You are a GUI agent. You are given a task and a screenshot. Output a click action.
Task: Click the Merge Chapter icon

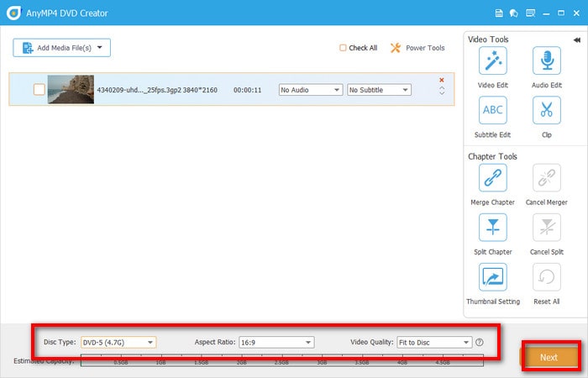[x=492, y=178]
